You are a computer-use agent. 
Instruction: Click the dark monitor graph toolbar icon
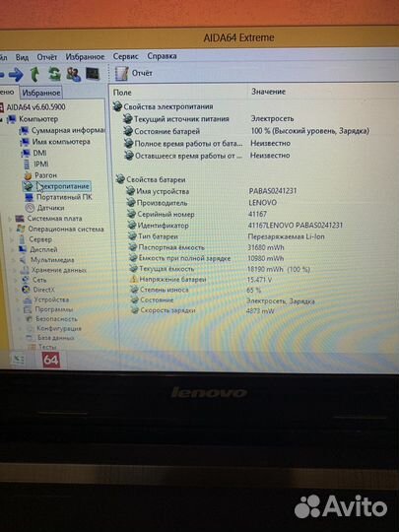[x=93, y=74]
